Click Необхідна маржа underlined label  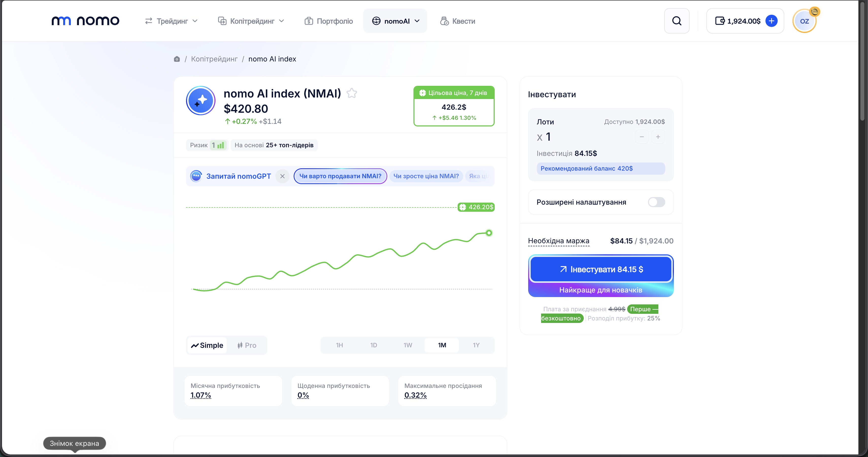tap(558, 241)
